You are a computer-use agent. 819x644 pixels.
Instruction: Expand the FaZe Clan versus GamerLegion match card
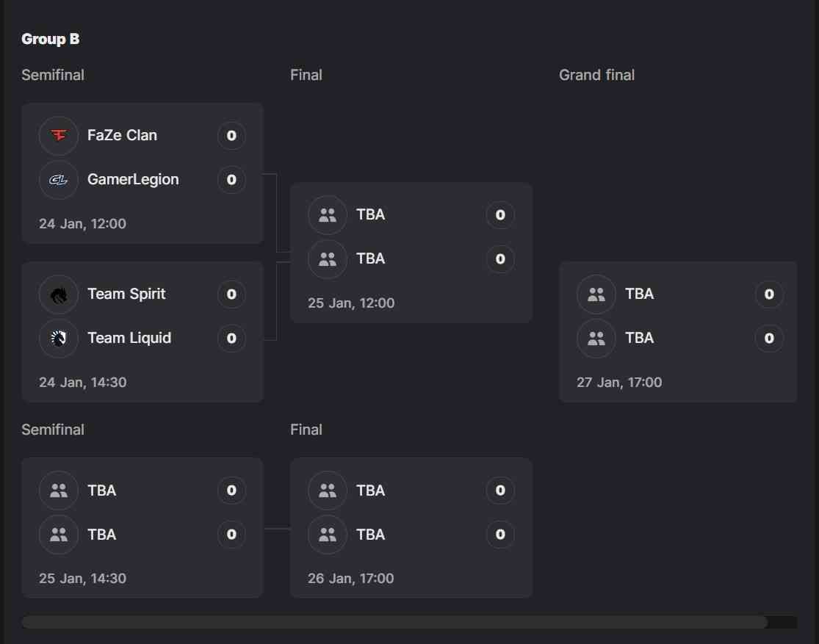pos(142,173)
